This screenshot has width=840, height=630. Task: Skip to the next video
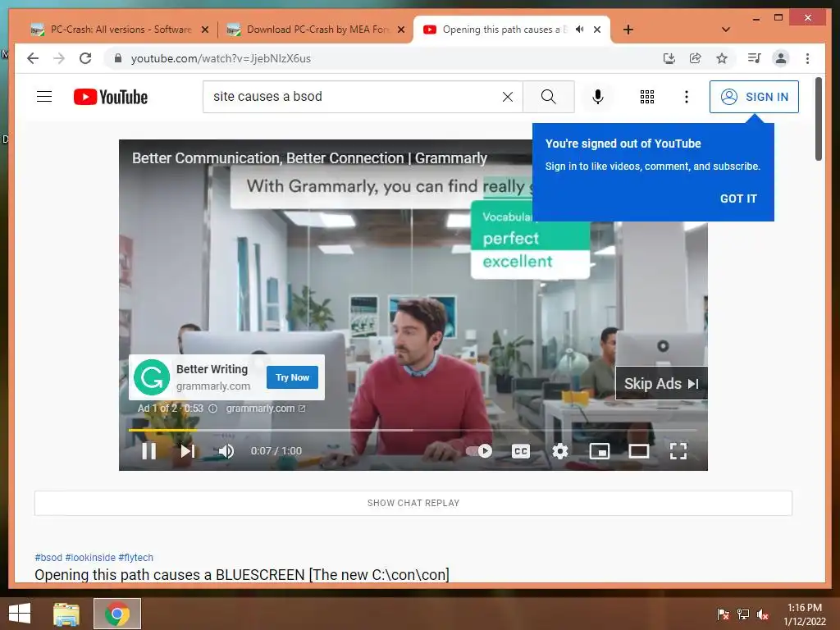pos(188,451)
